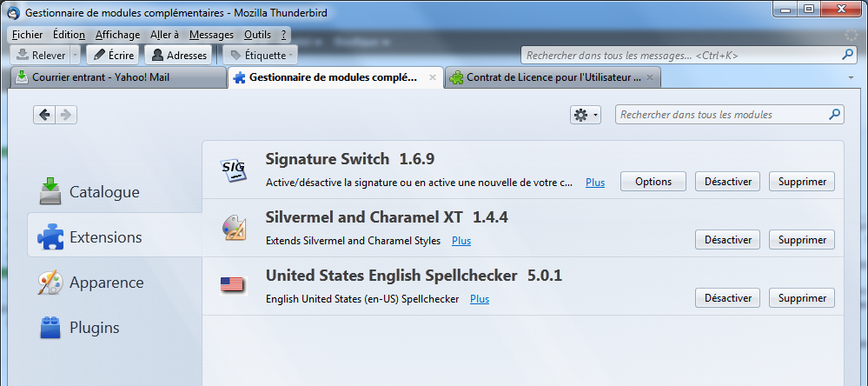This screenshot has width=868, height=386.
Task: Click Plus link for Silvermel and Charamel
Action: [x=461, y=241]
